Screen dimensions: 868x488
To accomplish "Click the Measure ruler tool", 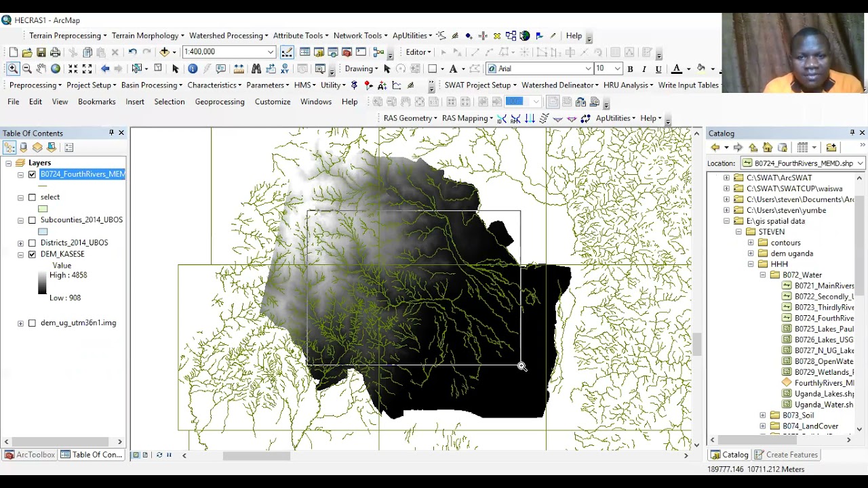I will pyautogui.click(x=239, y=68).
